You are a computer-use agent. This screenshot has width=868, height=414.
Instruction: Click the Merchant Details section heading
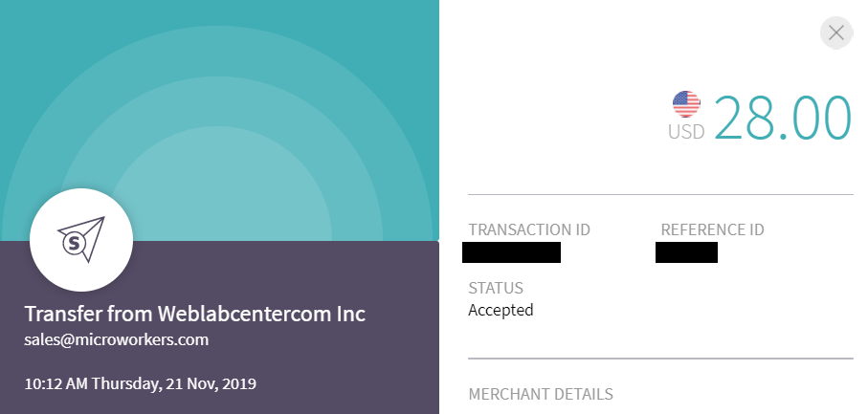(541, 394)
